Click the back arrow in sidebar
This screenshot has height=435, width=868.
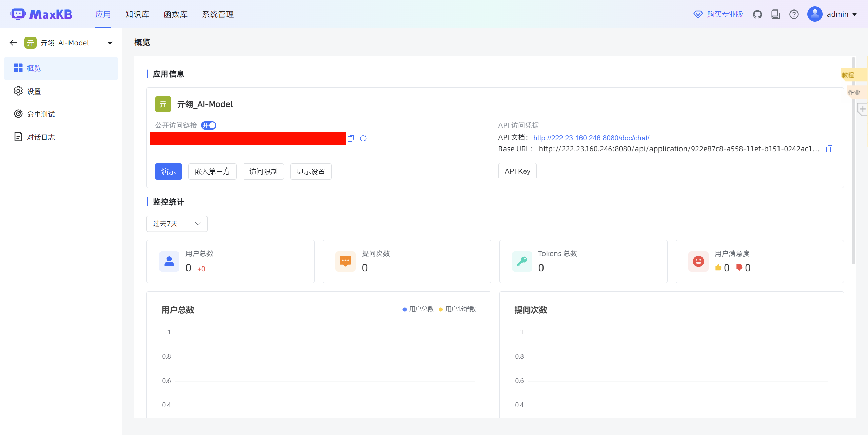(13, 43)
